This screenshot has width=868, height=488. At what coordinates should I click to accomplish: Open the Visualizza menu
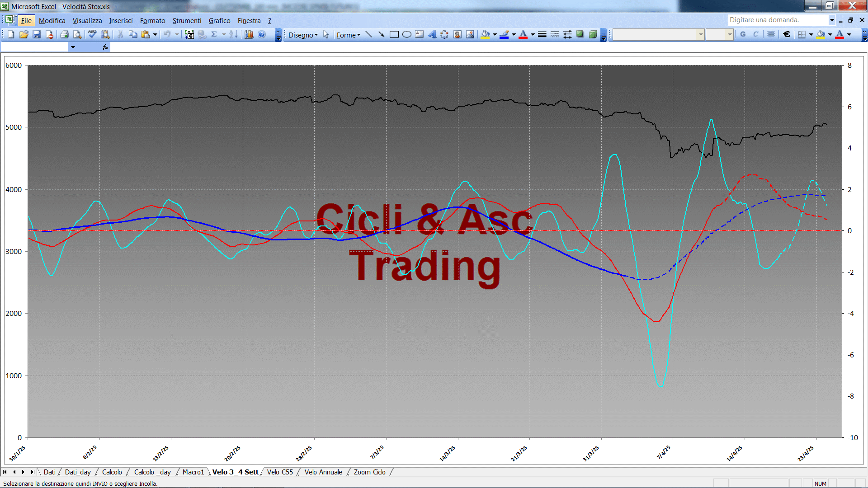pyautogui.click(x=87, y=20)
